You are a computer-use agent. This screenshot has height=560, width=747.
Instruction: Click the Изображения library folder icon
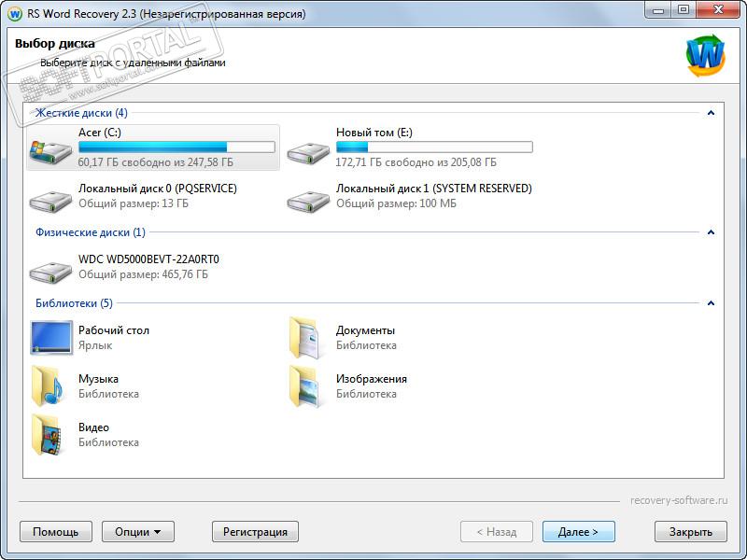point(304,386)
